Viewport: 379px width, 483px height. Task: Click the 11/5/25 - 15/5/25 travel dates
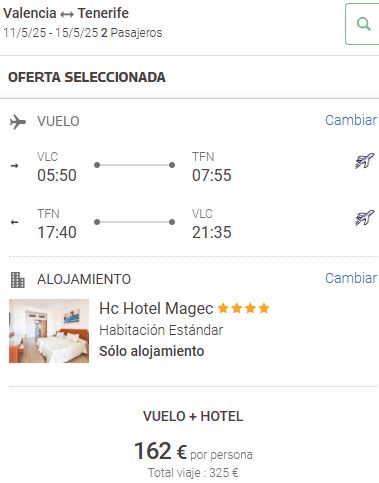(x=51, y=33)
